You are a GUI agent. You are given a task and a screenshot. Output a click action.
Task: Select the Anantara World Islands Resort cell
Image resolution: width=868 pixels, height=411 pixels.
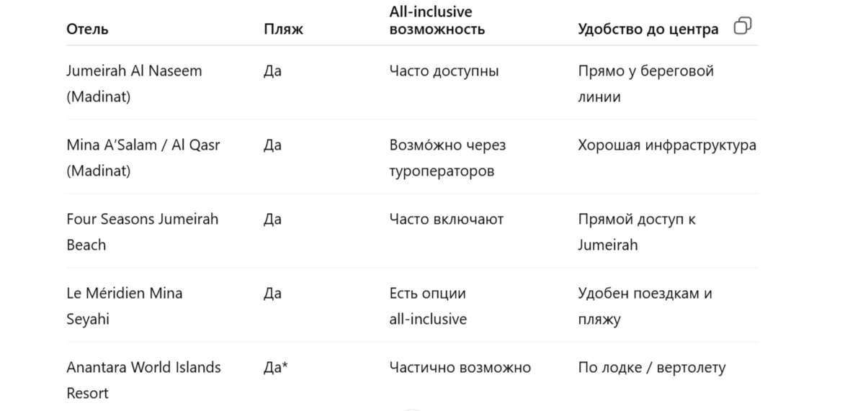(143, 380)
